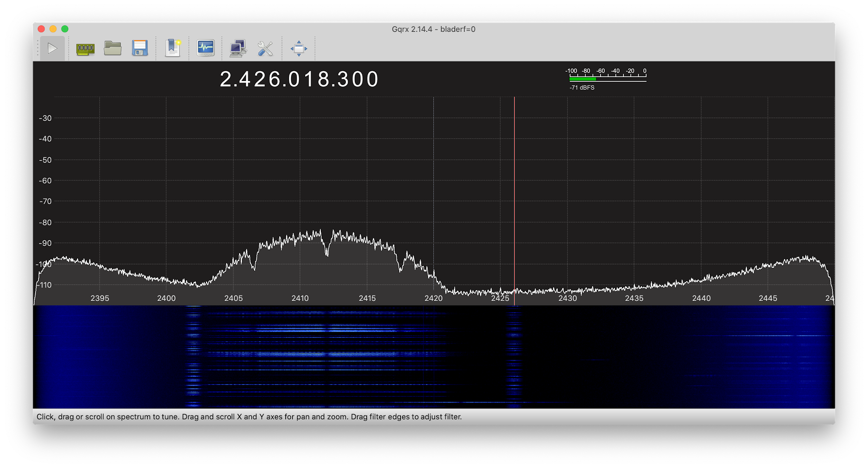Open remote control settings (wrench and screwdriver icon)

click(265, 48)
